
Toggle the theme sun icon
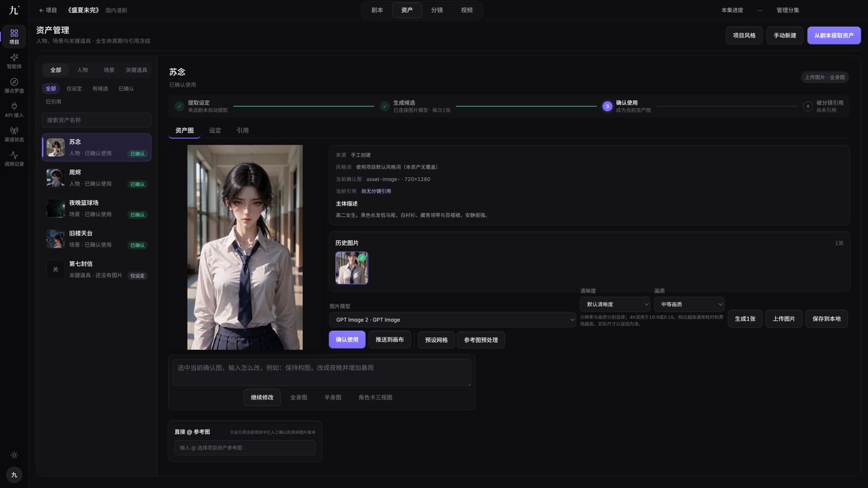14,455
